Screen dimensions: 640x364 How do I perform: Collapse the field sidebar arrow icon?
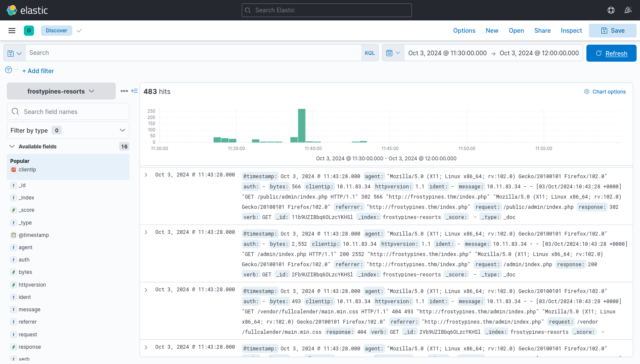(134, 91)
